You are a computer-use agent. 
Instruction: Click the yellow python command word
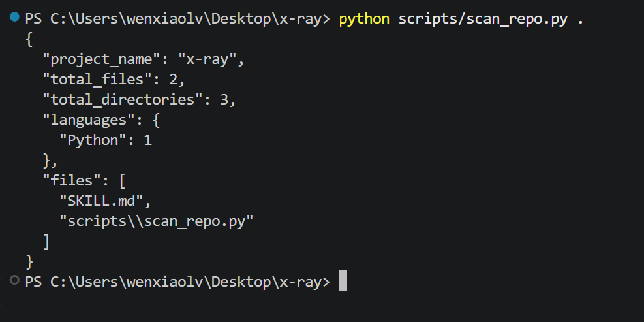tap(364, 20)
